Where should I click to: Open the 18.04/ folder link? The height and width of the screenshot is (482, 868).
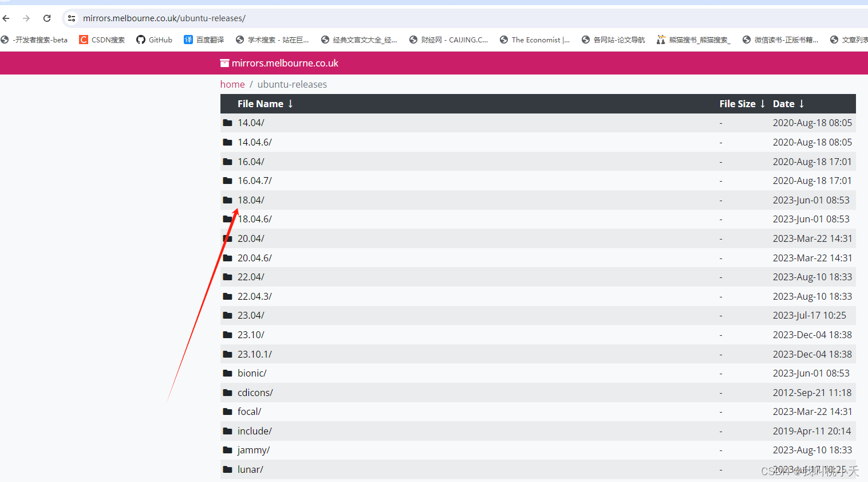[251, 200]
